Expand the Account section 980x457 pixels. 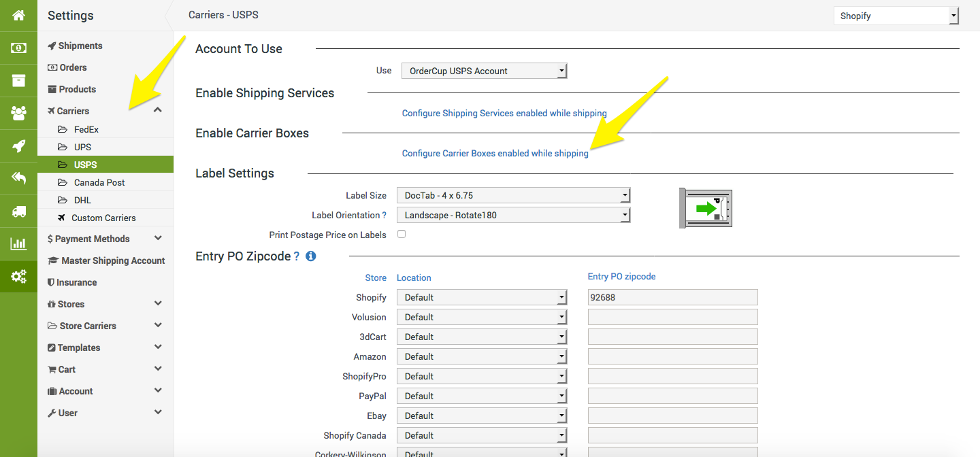tap(158, 390)
